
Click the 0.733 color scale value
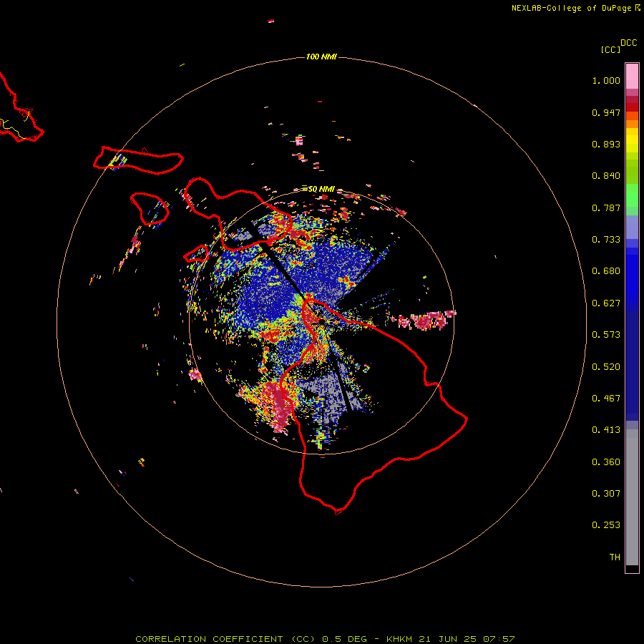[x=606, y=240]
